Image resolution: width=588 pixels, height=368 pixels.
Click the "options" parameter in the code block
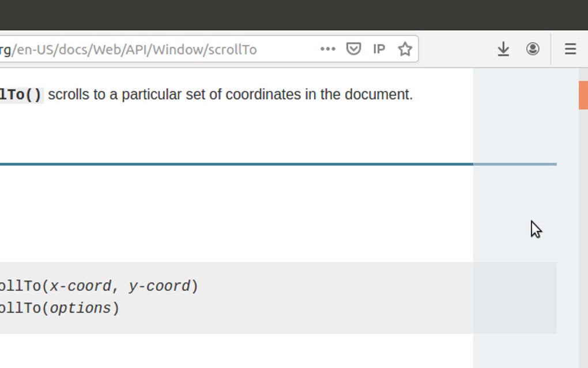pos(80,308)
